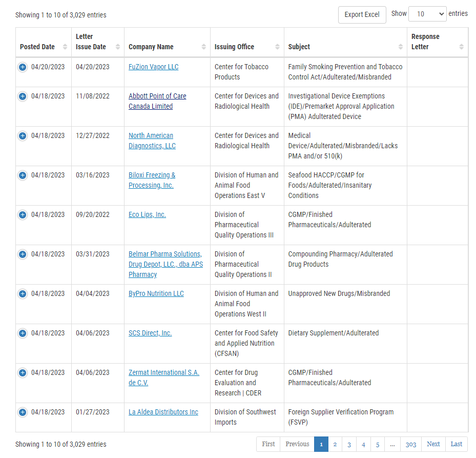Sort by Subject column arrows
Image resolution: width=476 pixels, height=458 pixels.
pos(401,47)
